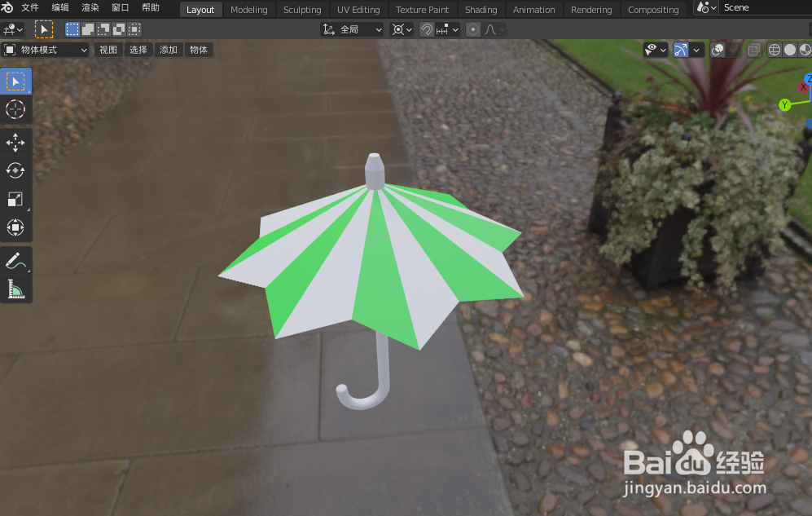Screen dimensions: 812x516
Task: Activate the Rotate tool
Action: click(15, 170)
